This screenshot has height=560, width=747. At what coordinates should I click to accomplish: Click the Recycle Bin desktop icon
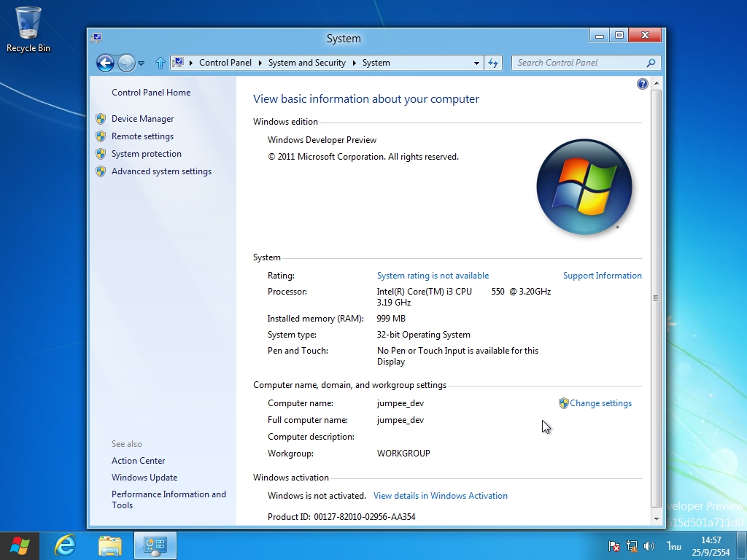click(x=28, y=29)
